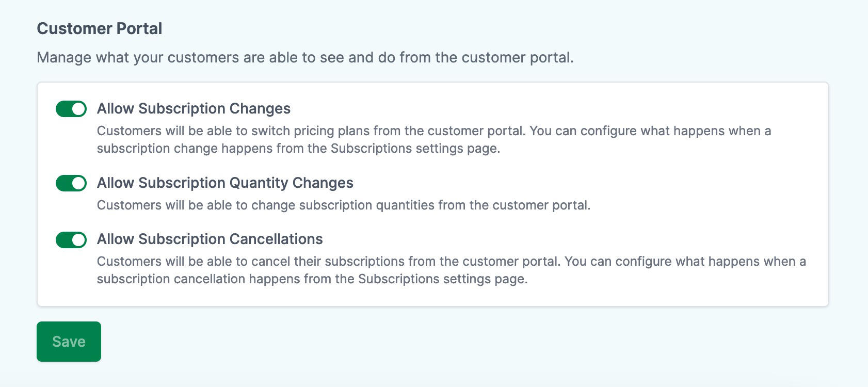Turn off Allow Subscription Quantity Changes switch
The width and height of the screenshot is (868, 387).
(x=71, y=183)
